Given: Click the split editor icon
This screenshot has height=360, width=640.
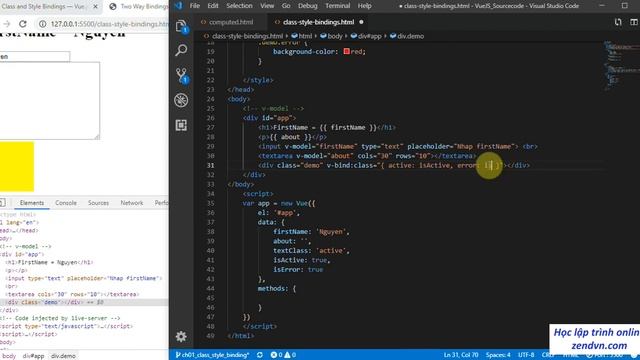Looking at the screenshot, I should pos(633,22).
